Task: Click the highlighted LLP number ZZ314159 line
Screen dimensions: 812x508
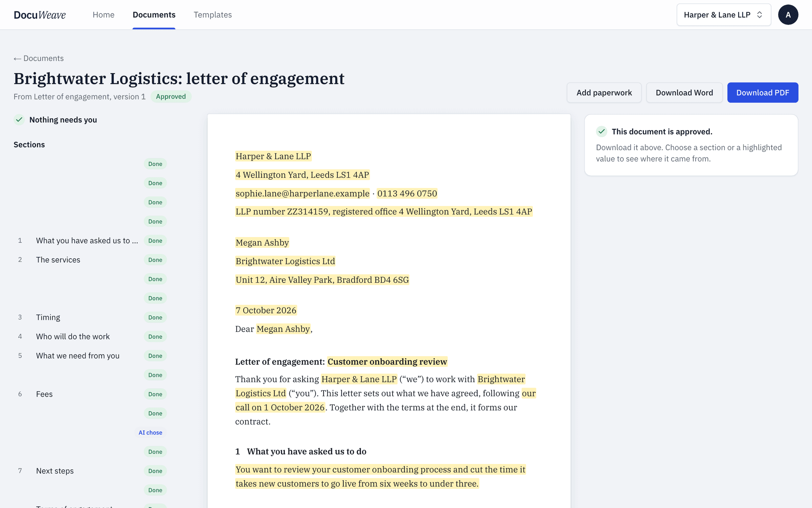Action: pyautogui.click(x=384, y=212)
